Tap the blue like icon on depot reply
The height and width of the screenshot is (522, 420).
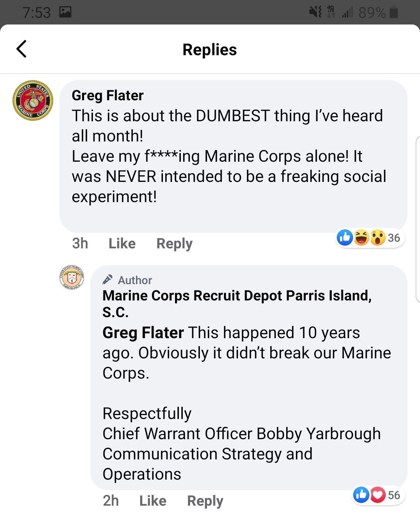tap(361, 495)
